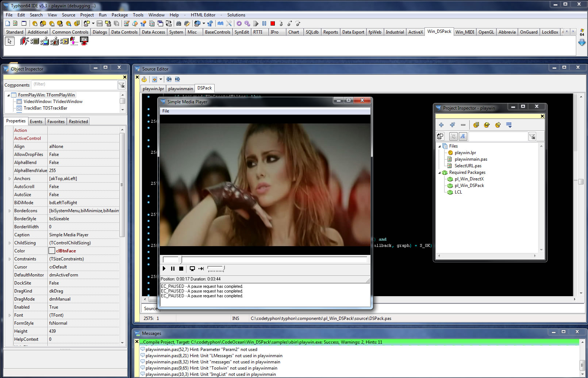Select the pointer arrow tool in component palette
Viewport: 588px width, 378px height.
(9, 41)
